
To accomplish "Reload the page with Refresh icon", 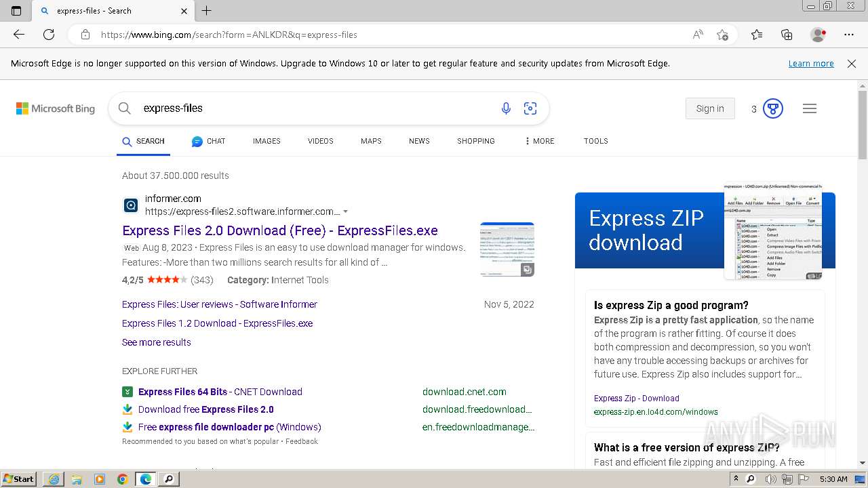I will (x=49, y=35).
